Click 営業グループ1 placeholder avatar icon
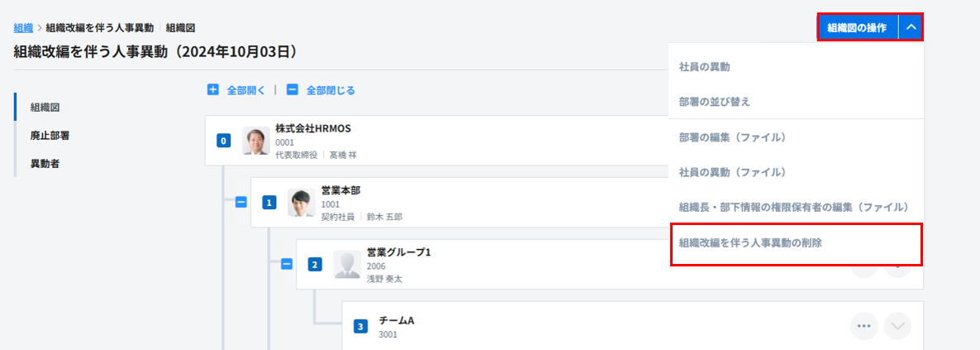The width and height of the screenshot is (980, 350). [x=347, y=265]
